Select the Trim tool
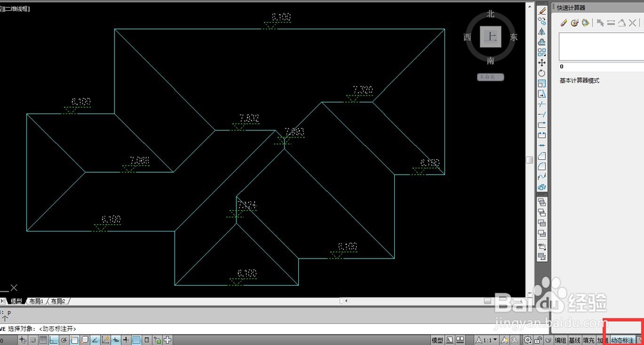Screen dimensions: 644x345 tap(542, 104)
